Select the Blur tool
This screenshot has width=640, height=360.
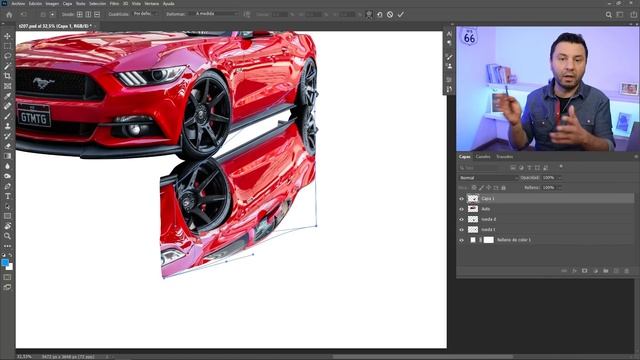click(7, 166)
